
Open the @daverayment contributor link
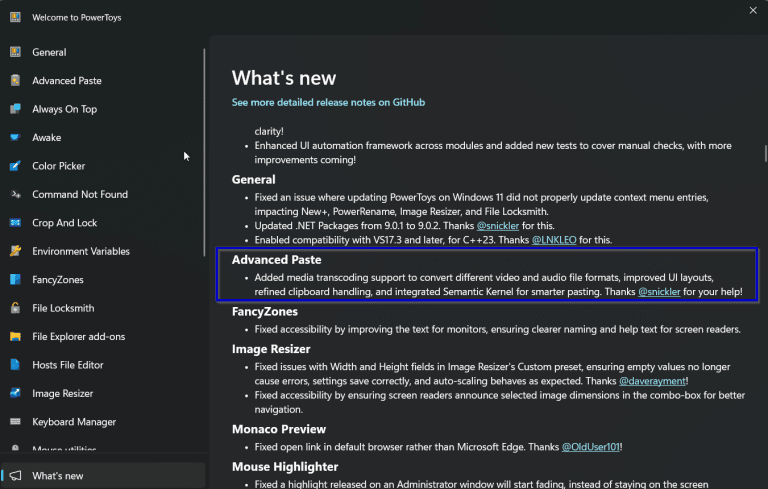point(652,381)
